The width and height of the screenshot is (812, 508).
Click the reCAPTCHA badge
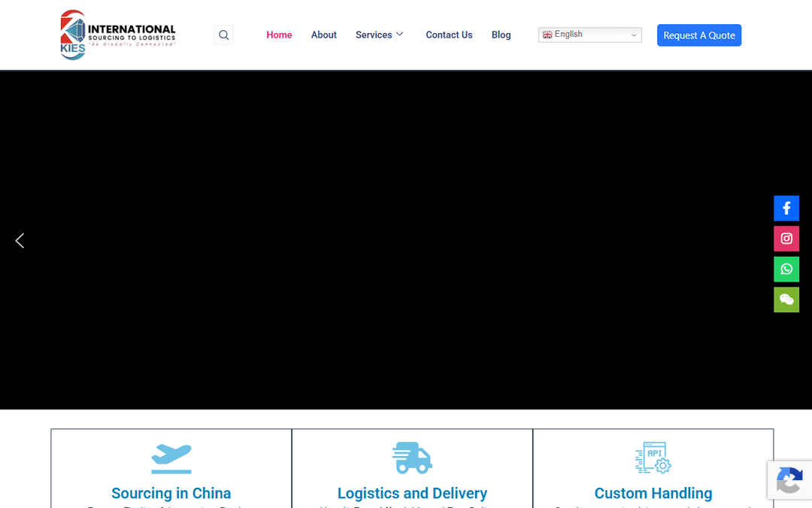(789, 480)
